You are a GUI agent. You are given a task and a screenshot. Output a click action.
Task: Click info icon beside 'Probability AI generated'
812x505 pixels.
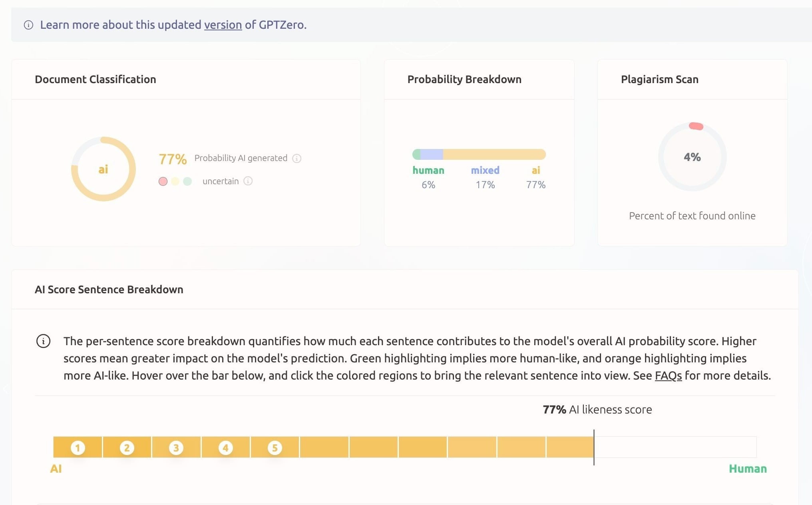point(297,159)
